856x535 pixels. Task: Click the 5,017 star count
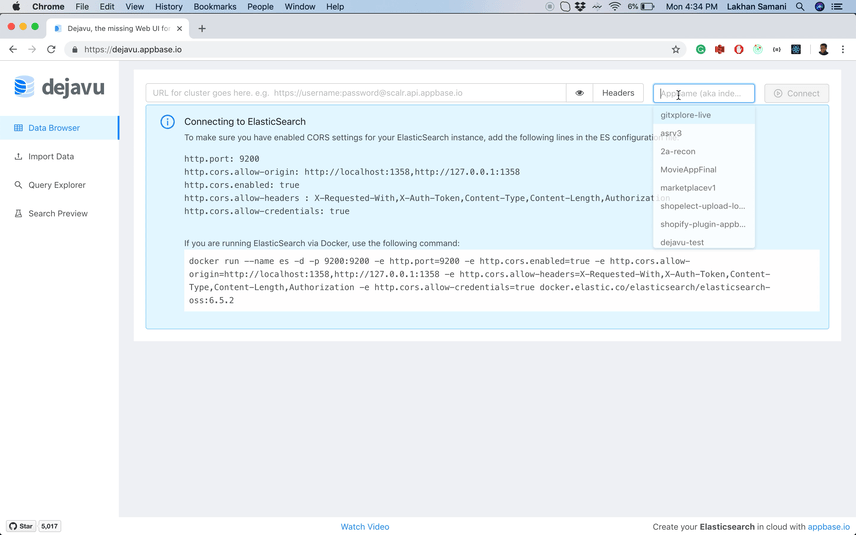(x=49, y=526)
